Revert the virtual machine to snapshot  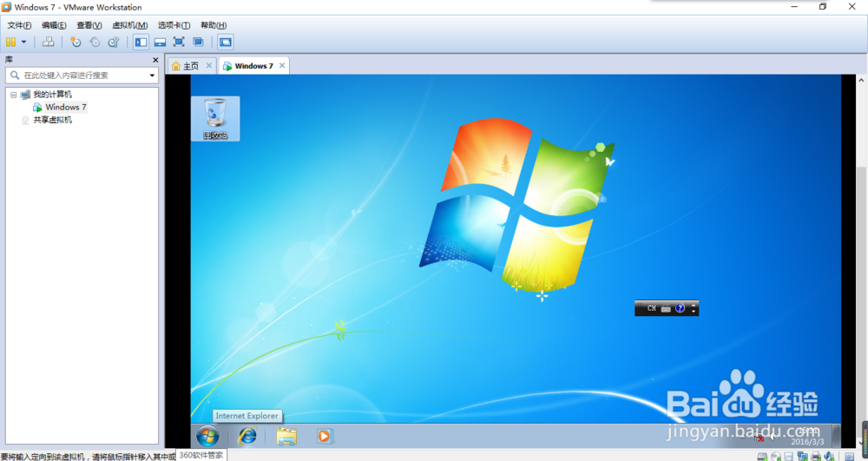95,42
